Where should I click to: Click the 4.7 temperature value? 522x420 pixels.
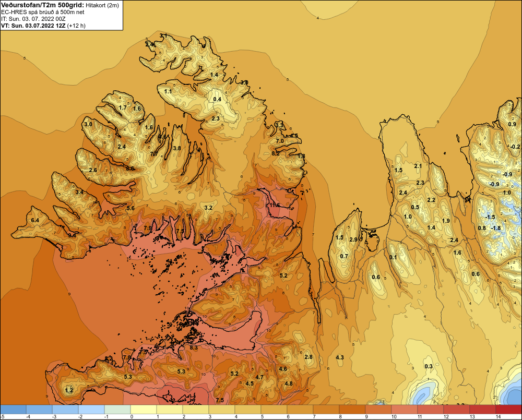(x=259, y=377)
